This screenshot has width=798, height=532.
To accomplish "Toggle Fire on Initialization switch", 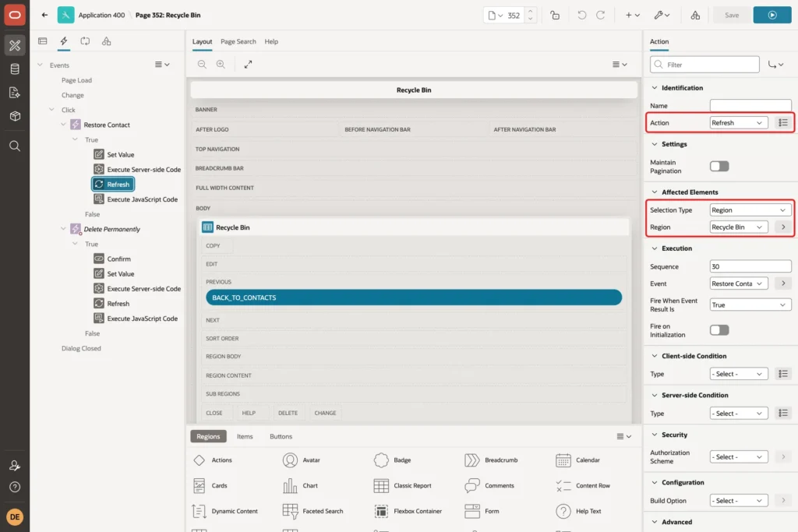I will [719, 330].
